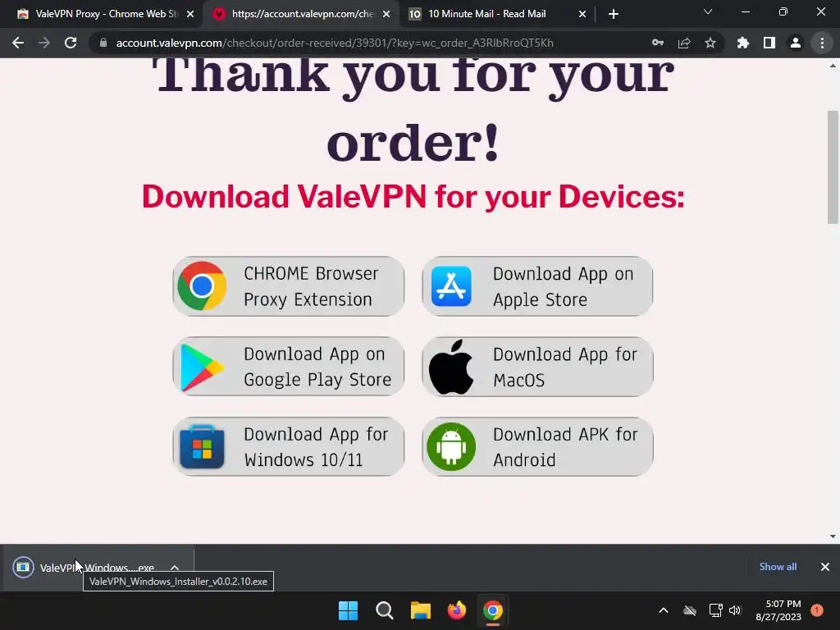This screenshot has height=630, width=840.
Task: Click the browser forward arrow
Action: (x=44, y=43)
